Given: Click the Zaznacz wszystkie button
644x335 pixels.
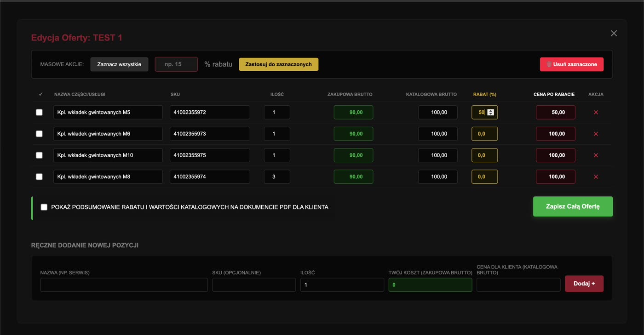Looking at the screenshot, I should 119,64.
